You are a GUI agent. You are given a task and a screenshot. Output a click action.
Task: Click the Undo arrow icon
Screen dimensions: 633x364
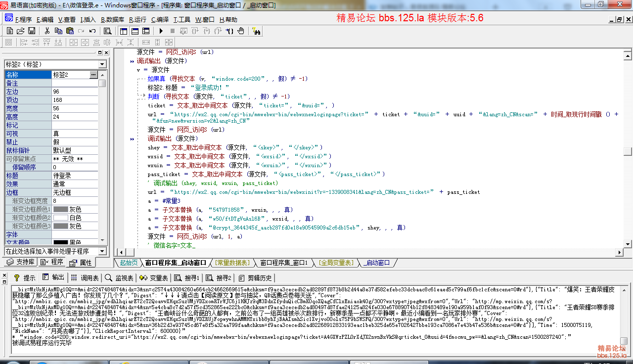click(x=92, y=31)
